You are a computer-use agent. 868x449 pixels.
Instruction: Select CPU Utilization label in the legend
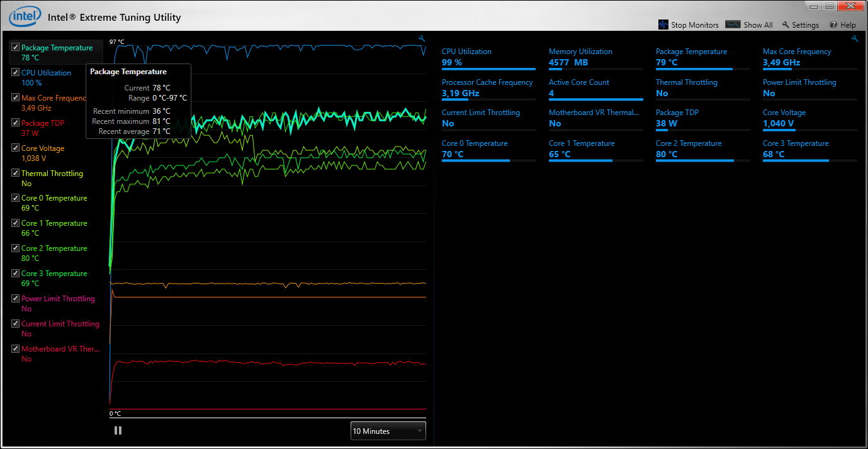[x=46, y=73]
